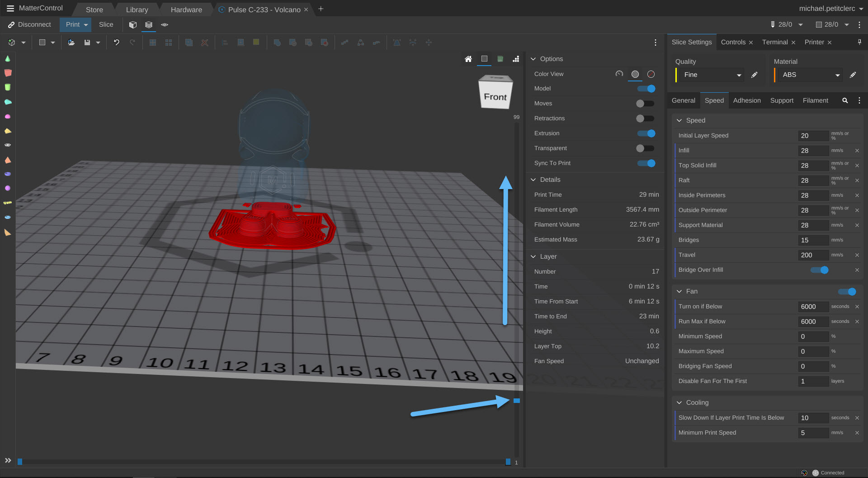
Task: Click the home reset view icon
Action: point(468,59)
